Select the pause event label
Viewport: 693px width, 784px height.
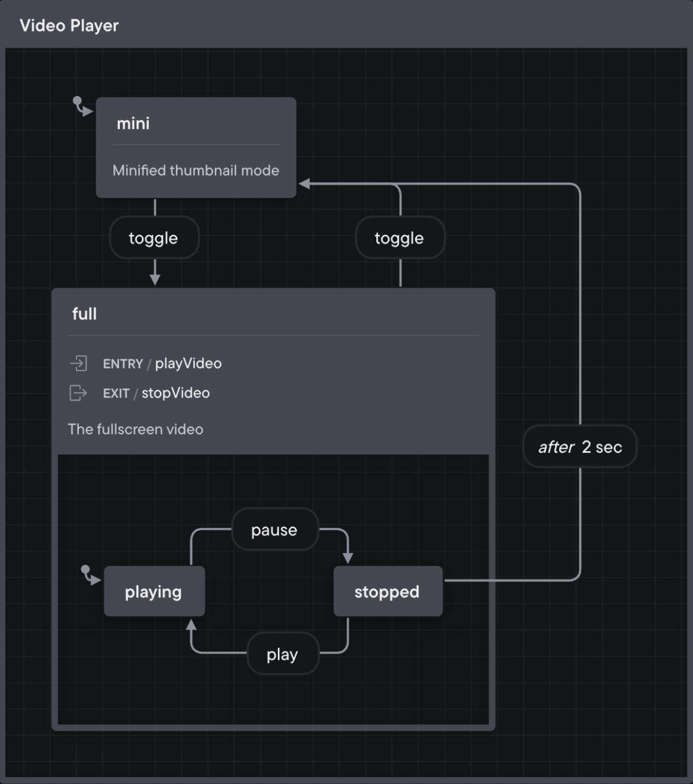point(274,530)
